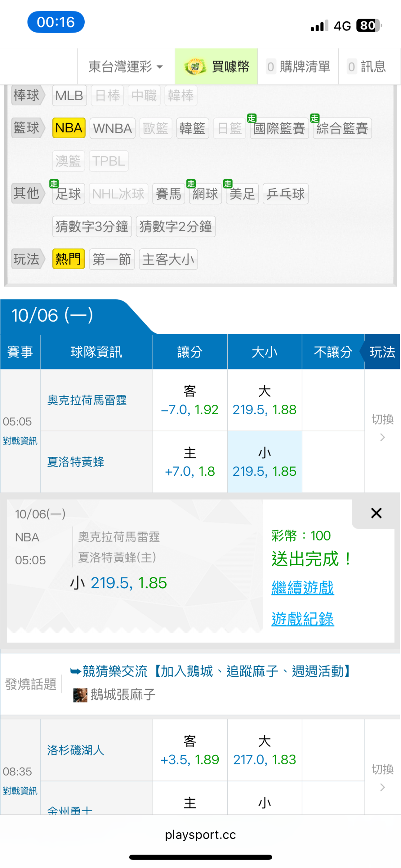401x868 pixels.
Task: Select the 中職 league filter
Action: click(144, 95)
